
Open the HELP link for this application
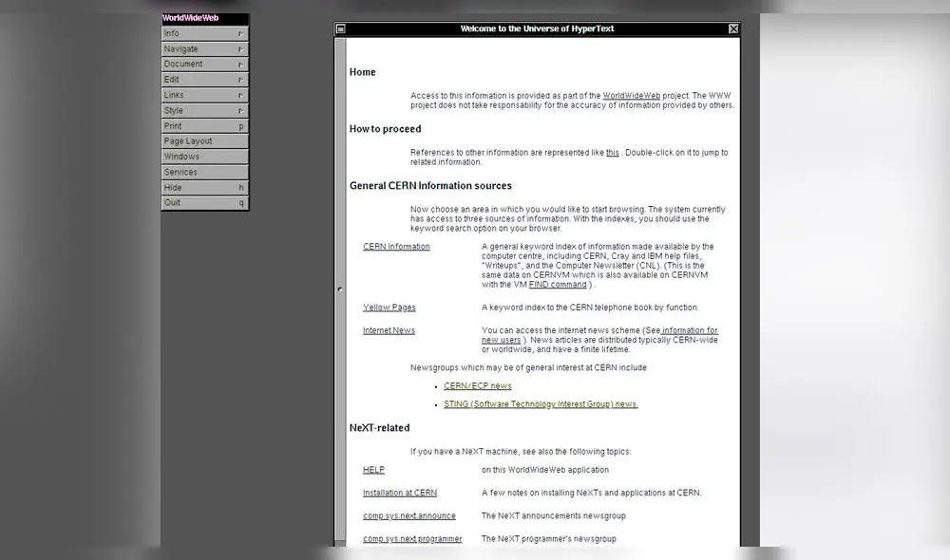pyautogui.click(x=372, y=469)
